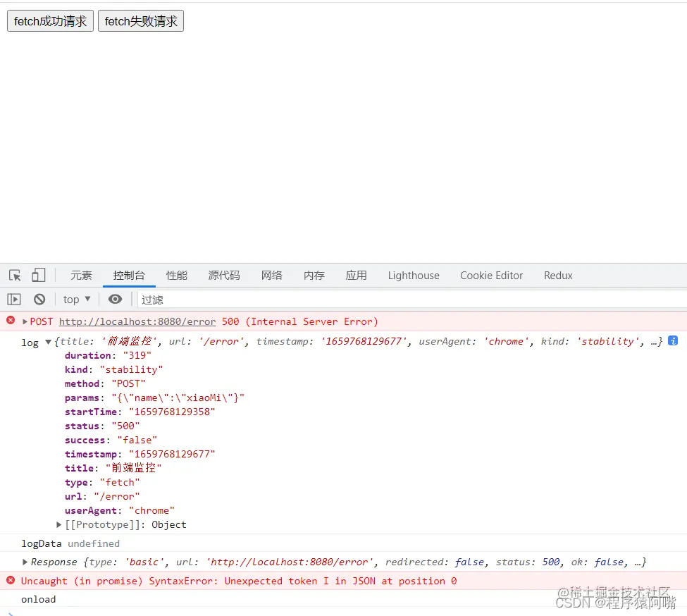This screenshot has width=687, height=616.
Task: Expand the POST error message triangle
Action: point(25,321)
